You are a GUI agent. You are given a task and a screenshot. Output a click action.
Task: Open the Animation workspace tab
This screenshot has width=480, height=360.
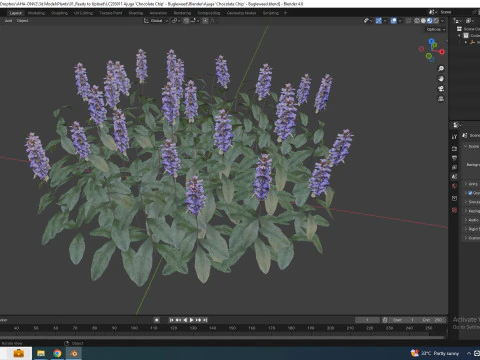click(x=158, y=13)
